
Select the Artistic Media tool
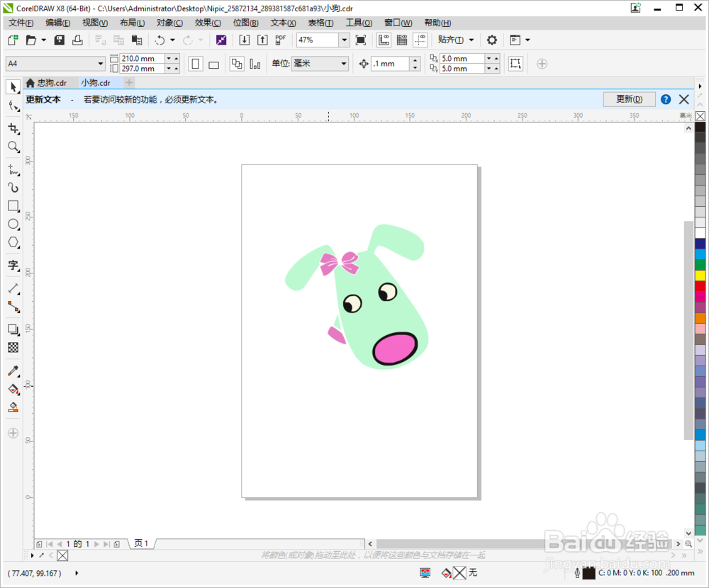[13, 188]
